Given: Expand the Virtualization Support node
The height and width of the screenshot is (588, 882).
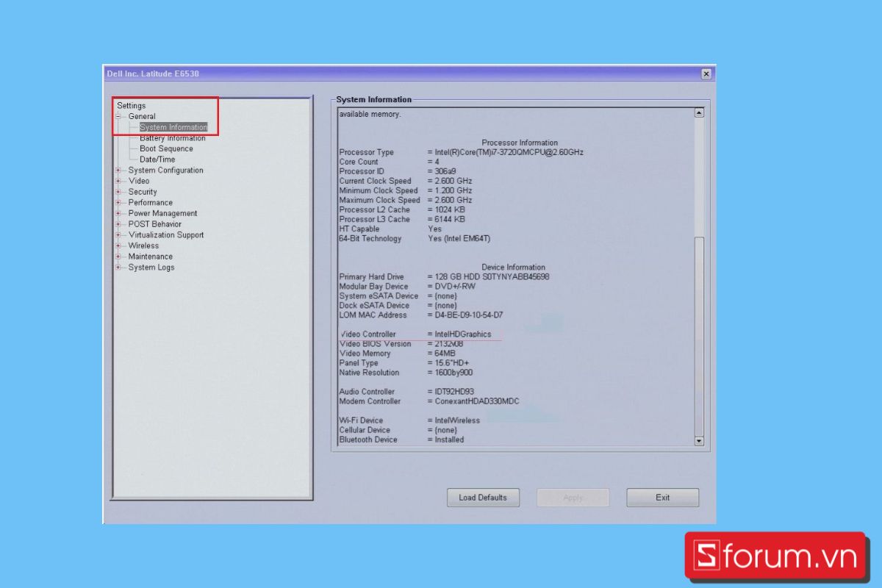Looking at the screenshot, I should pyautogui.click(x=118, y=235).
